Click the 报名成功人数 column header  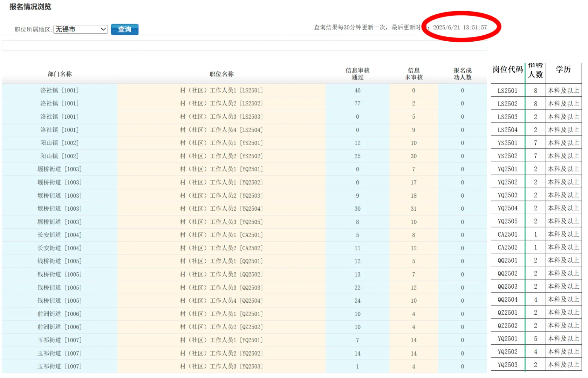pos(463,74)
